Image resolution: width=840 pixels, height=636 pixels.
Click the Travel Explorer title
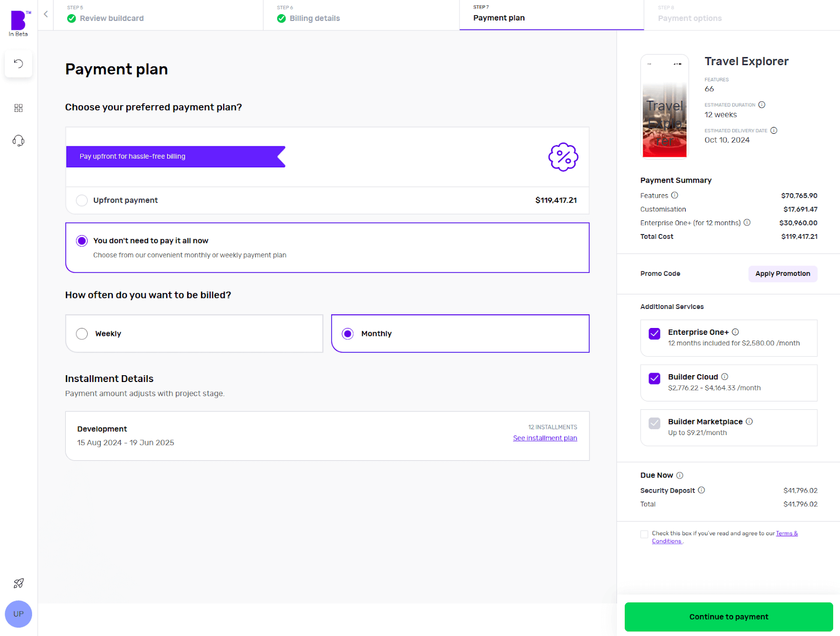[747, 61]
